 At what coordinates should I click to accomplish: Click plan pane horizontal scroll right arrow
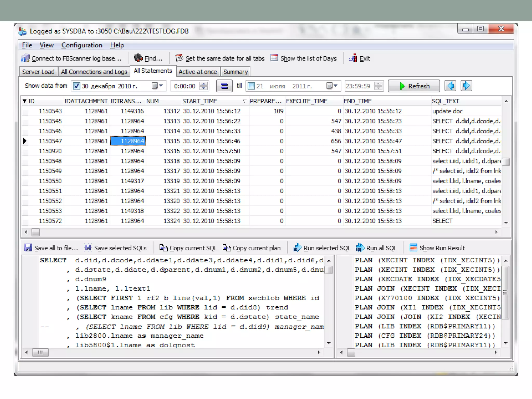click(x=496, y=353)
